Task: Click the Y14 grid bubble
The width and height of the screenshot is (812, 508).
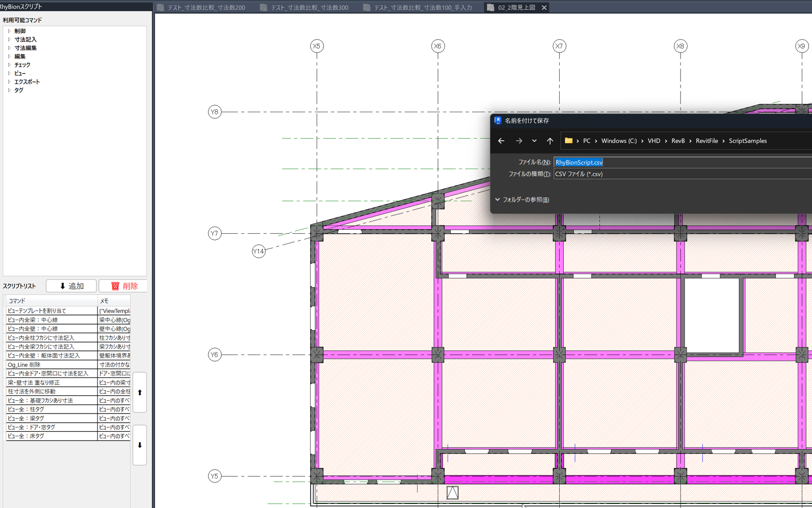Action: coord(259,251)
